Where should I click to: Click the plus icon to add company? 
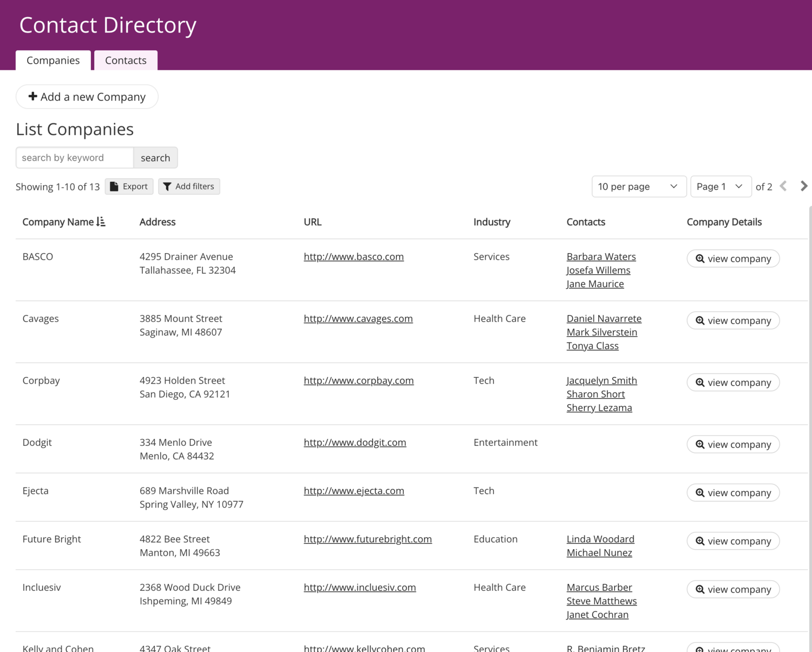tap(33, 96)
